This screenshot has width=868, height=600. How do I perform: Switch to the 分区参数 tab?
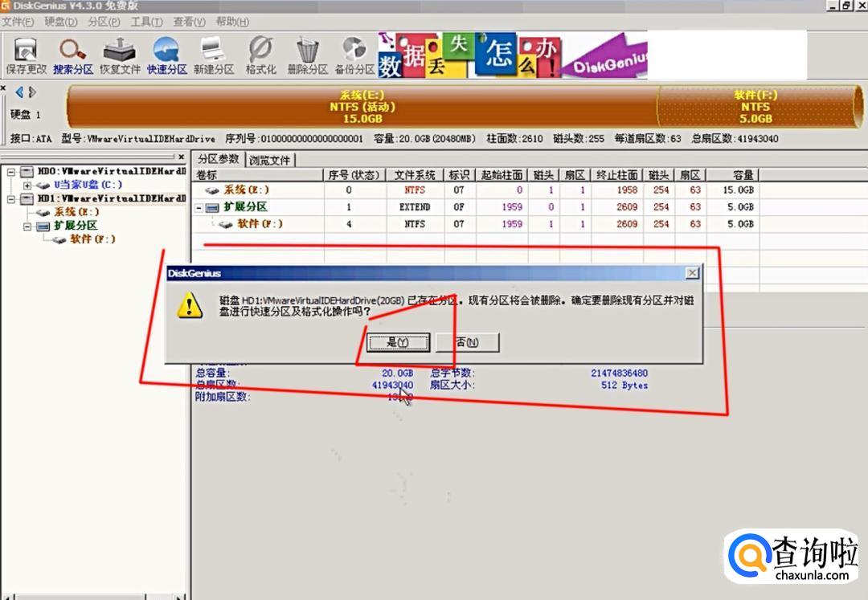[218, 159]
